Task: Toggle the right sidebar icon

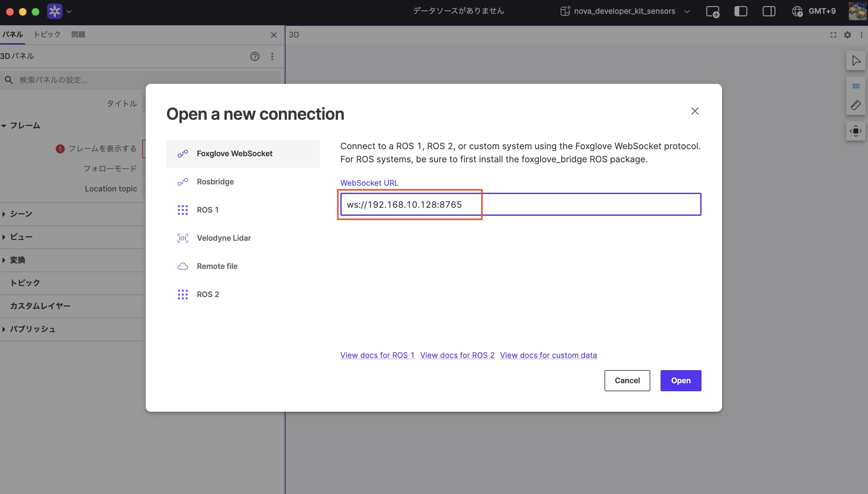Action: (769, 11)
